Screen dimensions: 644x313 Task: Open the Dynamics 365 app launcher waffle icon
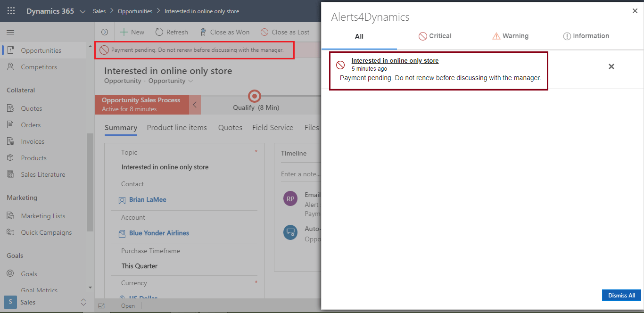click(x=10, y=10)
